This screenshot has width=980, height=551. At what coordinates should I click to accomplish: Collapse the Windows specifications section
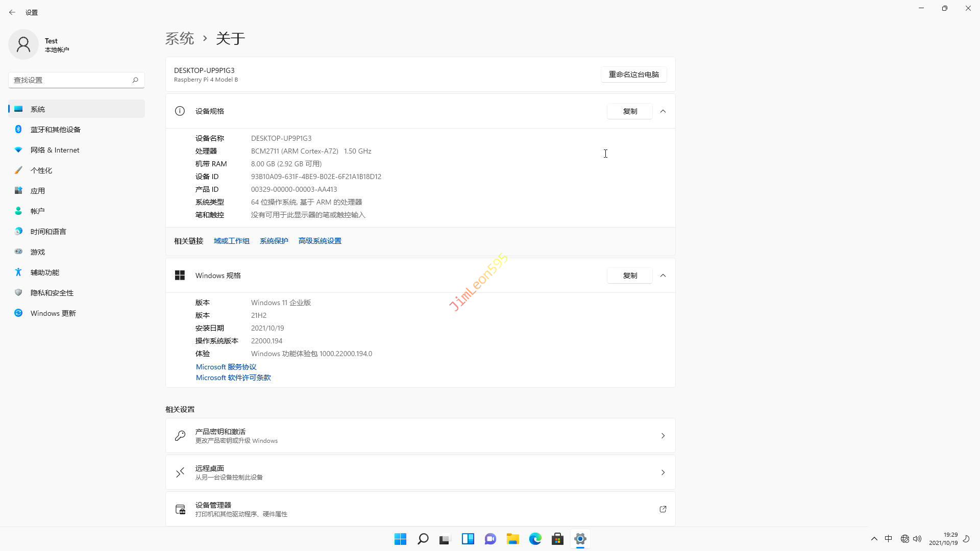pyautogui.click(x=663, y=275)
